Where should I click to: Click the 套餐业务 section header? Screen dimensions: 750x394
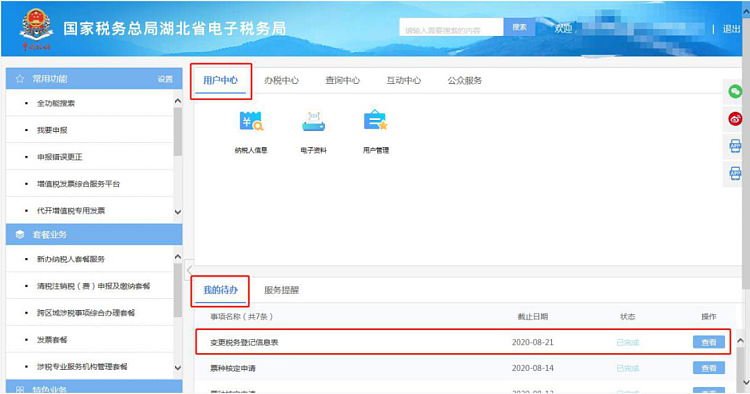click(x=94, y=235)
